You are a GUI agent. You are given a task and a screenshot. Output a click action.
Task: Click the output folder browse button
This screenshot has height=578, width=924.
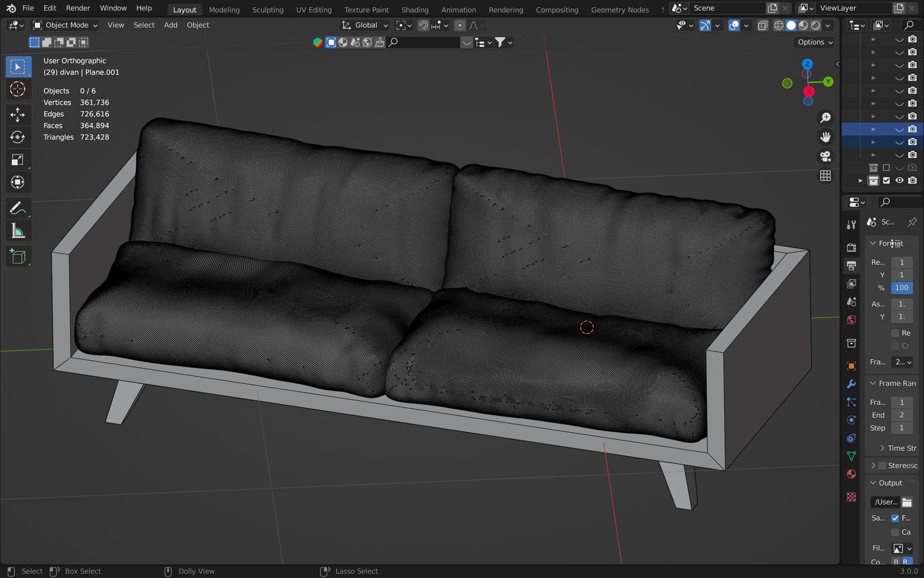pyautogui.click(x=907, y=502)
